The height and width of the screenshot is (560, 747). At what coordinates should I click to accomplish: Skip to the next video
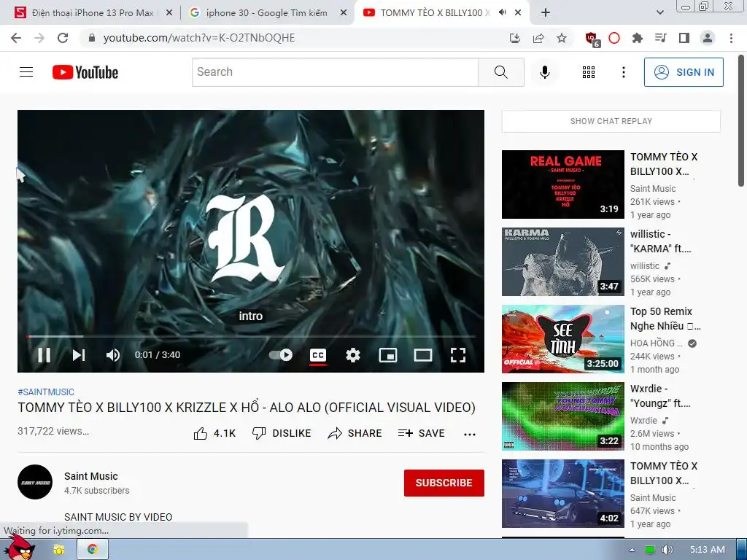(x=79, y=355)
